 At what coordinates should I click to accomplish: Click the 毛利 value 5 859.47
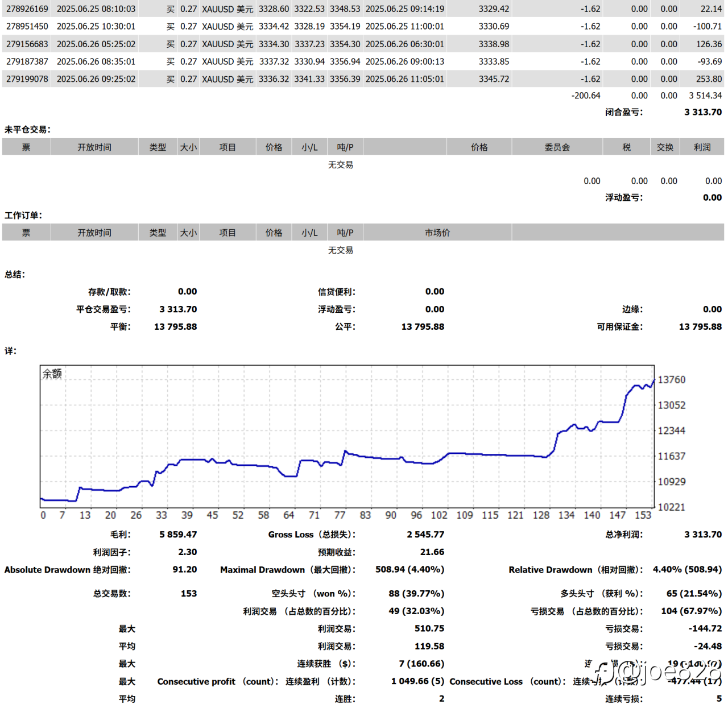pos(178,535)
